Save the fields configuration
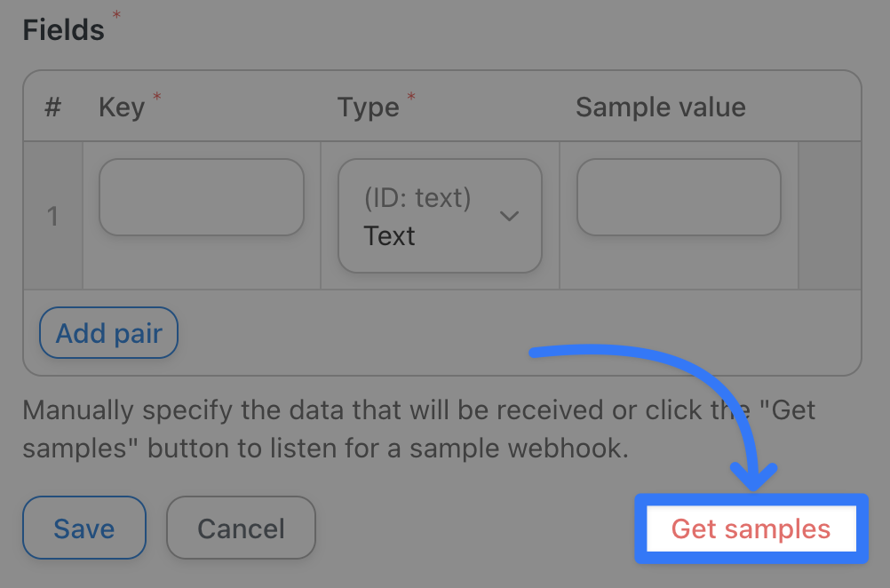 (x=84, y=528)
